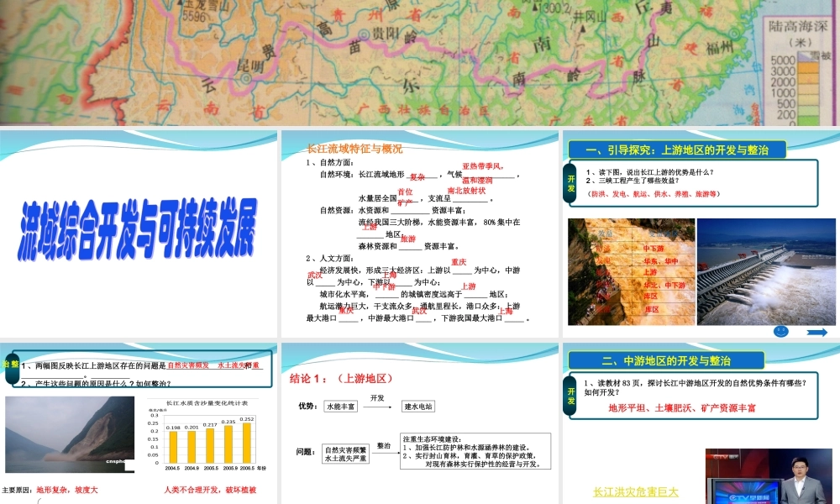Click the blue smiley circle icon
The width and height of the screenshot is (840, 504).
[781, 332]
